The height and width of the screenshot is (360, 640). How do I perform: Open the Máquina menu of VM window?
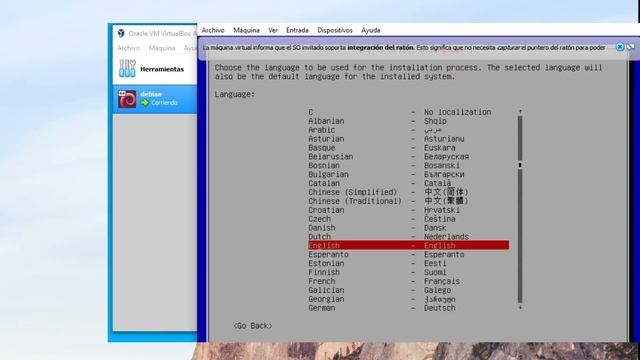click(246, 30)
